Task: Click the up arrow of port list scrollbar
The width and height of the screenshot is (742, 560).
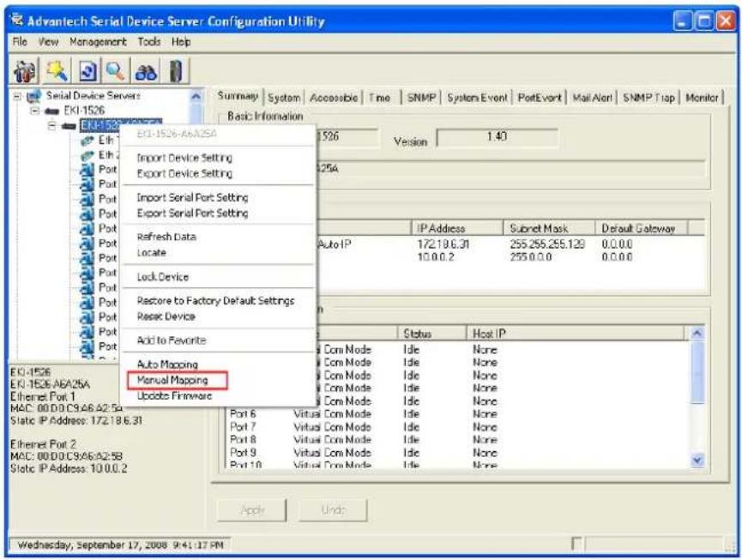Action: coord(697,334)
